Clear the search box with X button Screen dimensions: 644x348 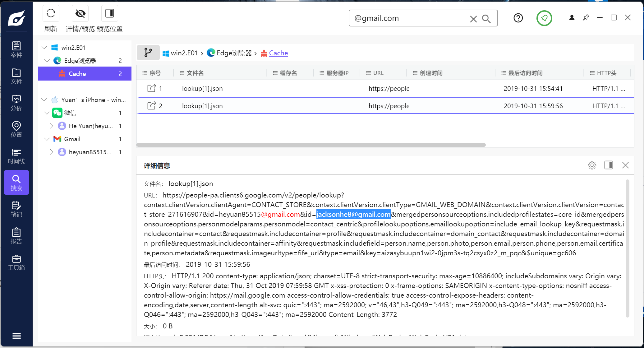[473, 19]
